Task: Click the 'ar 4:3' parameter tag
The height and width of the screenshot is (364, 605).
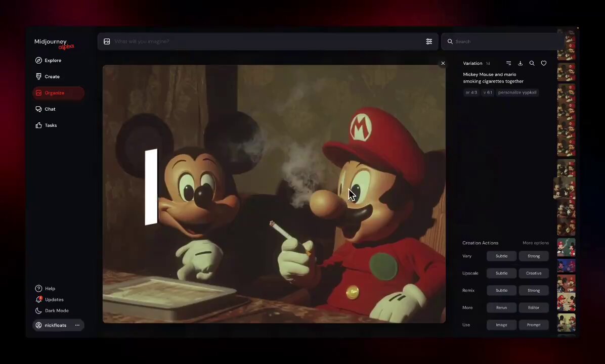Action: pos(471,93)
